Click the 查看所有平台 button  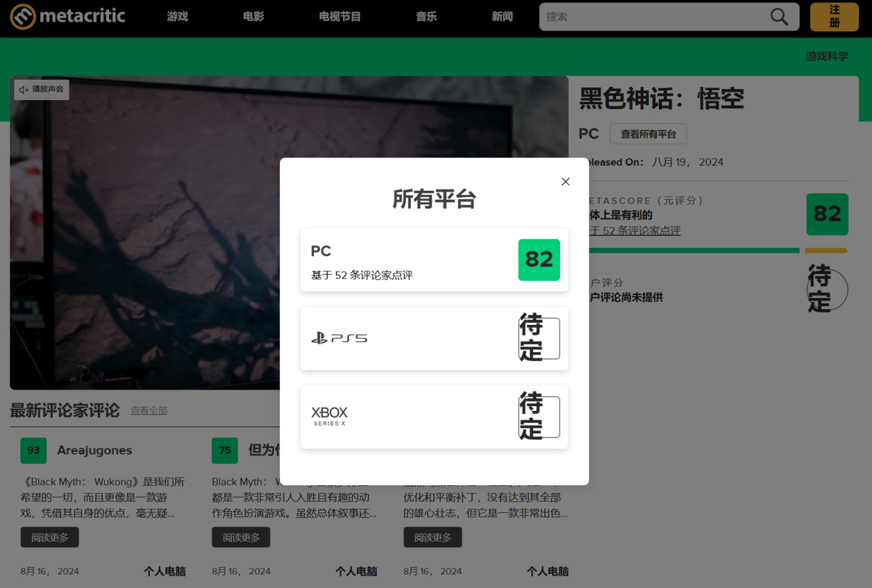[648, 134]
